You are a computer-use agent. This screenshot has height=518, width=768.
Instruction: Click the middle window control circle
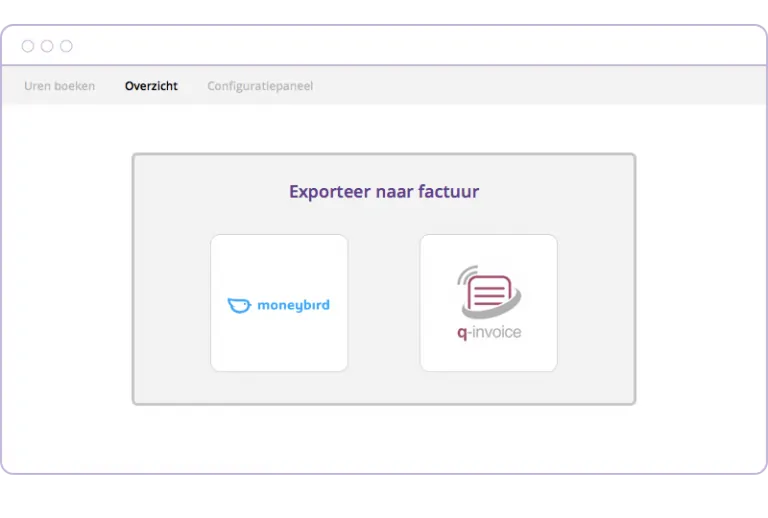click(47, 46)
